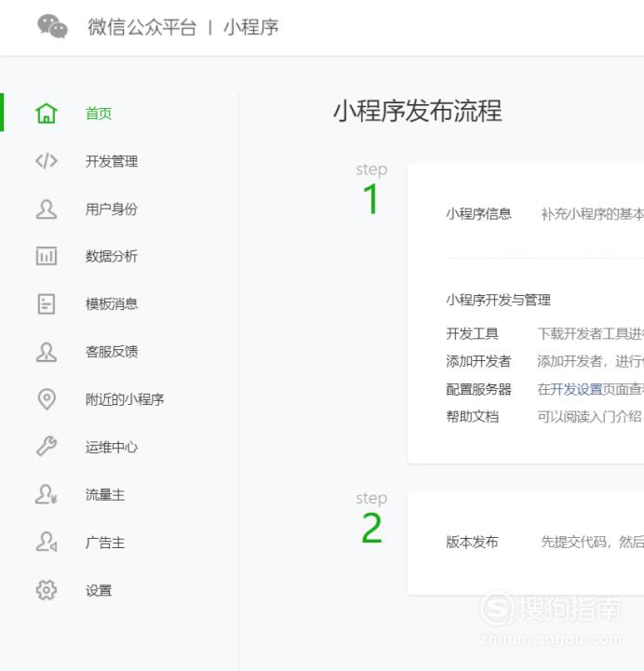The image size is (644, 671).
Task: Follow the 开发设置 link in 配置服务器 row
Action: tap(576, 389)
